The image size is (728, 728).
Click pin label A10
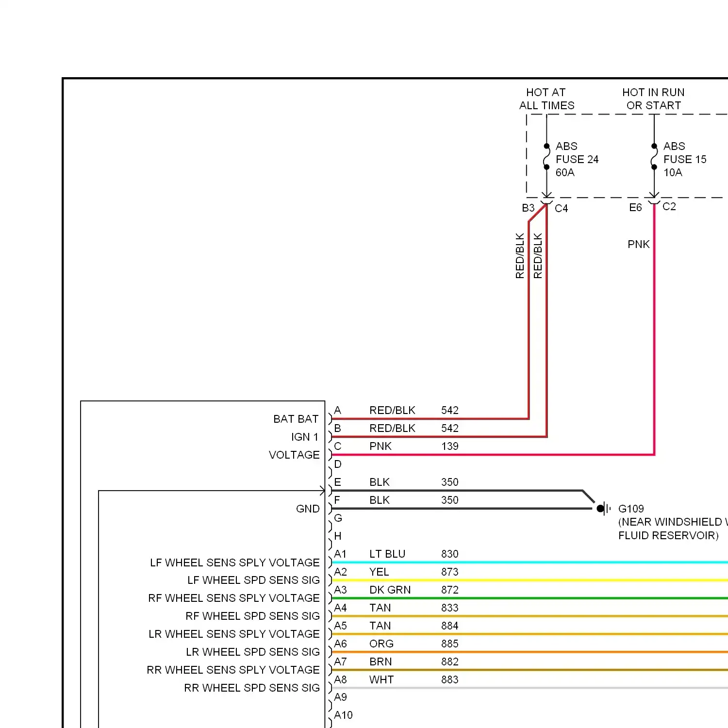[x=343, y=715]
